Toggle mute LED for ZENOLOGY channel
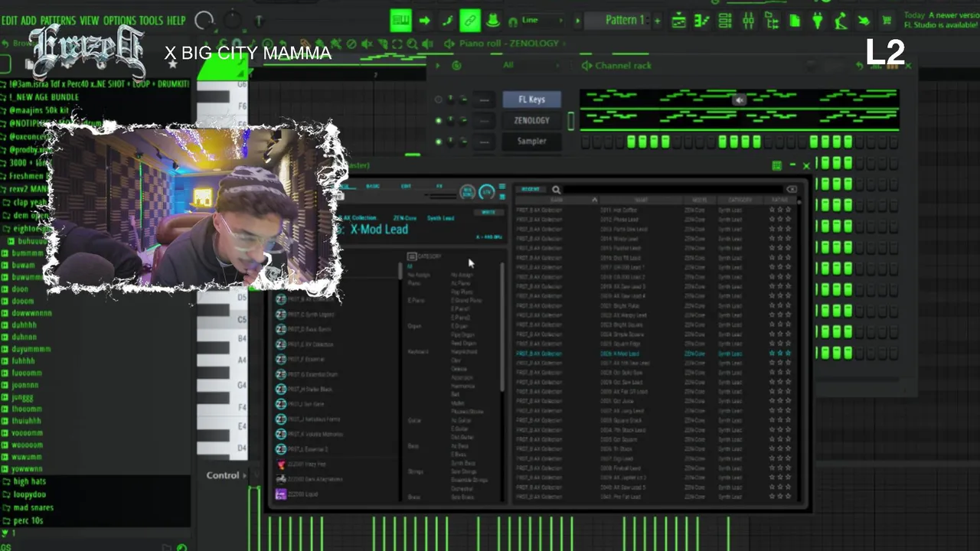Viewport: 980px width, 551px height. (438, 120)
